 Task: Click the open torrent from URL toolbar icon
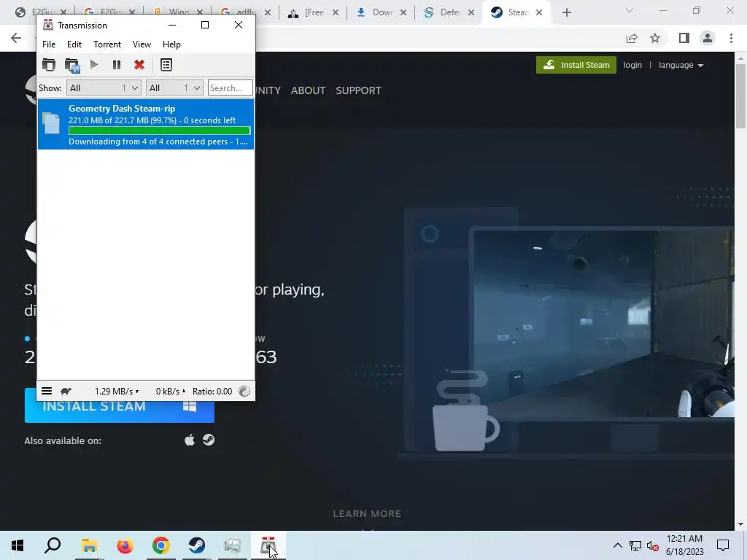point(72,65)
